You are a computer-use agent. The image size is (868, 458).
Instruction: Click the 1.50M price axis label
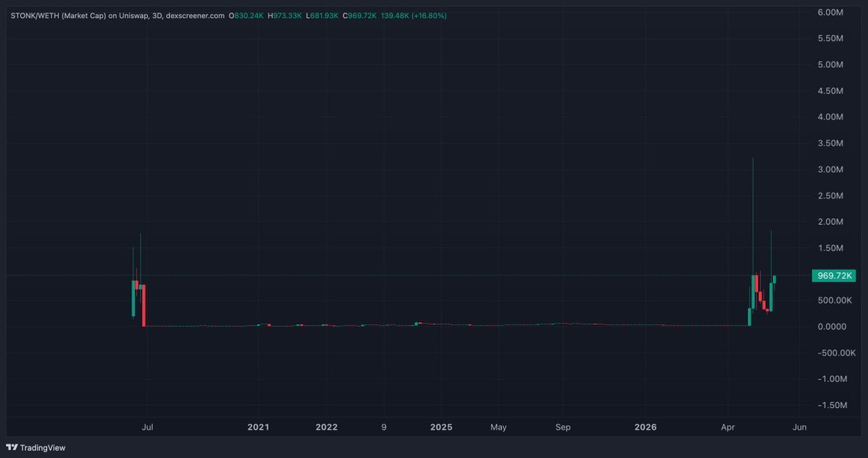coord(830,247)
